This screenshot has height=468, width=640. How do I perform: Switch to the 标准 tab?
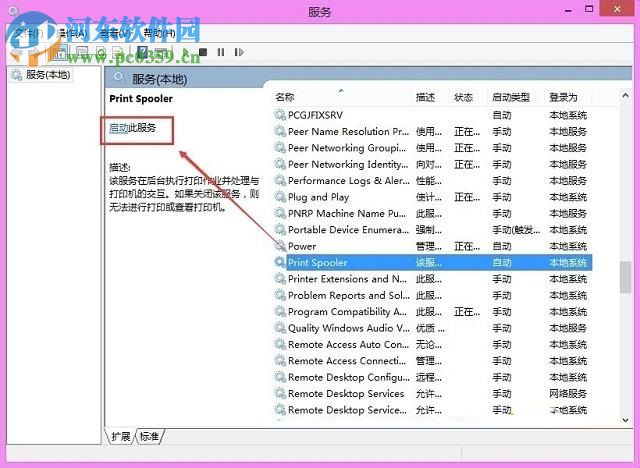[149, 437]
